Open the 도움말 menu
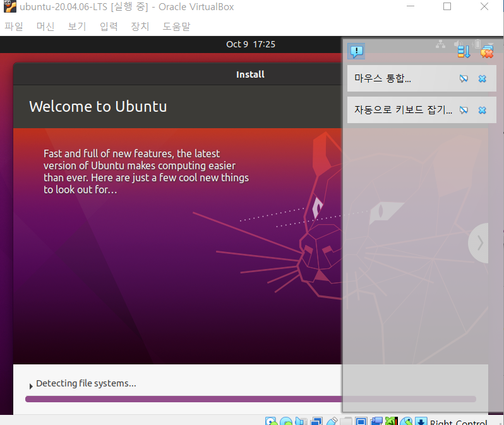504x425 pixels. (x=176, y=27)
